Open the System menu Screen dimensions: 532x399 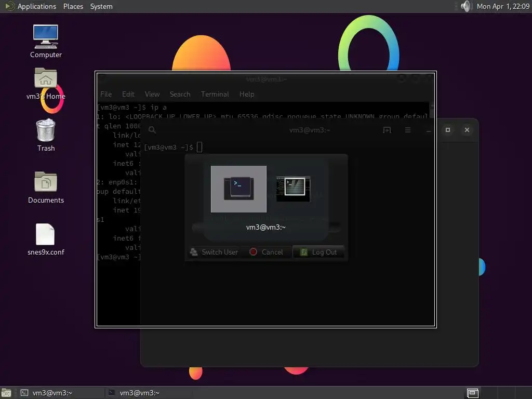(x=101, y=6)
